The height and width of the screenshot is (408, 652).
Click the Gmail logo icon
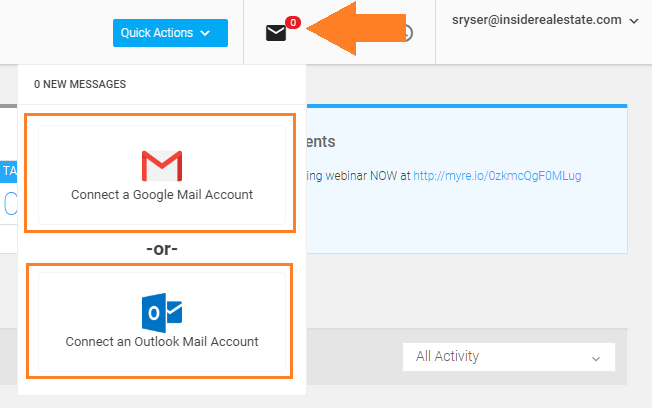coord(162,166)
